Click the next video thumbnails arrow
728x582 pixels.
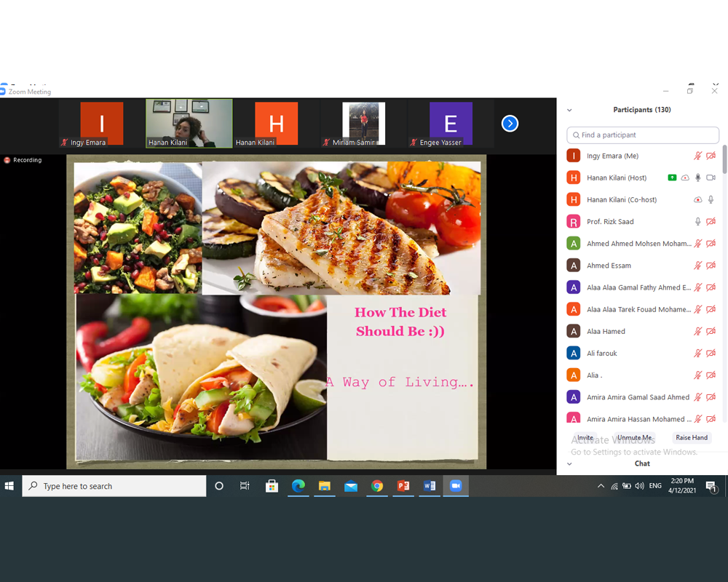510,124
